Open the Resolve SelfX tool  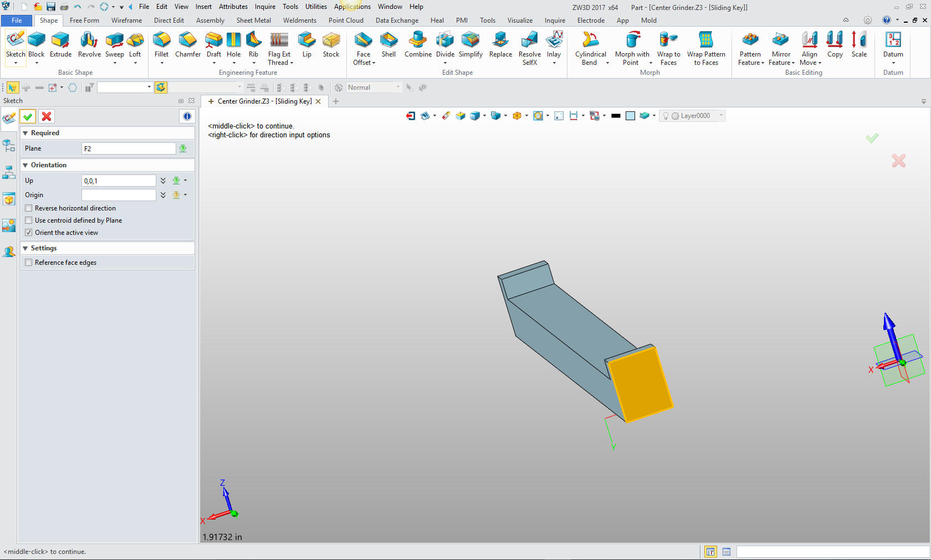pos(529,48)
